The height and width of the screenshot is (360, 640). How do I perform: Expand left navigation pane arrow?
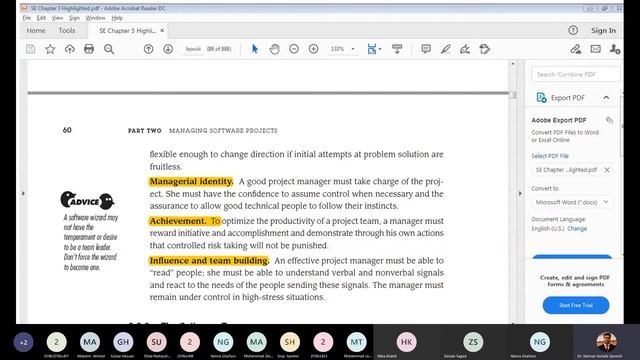23,193
